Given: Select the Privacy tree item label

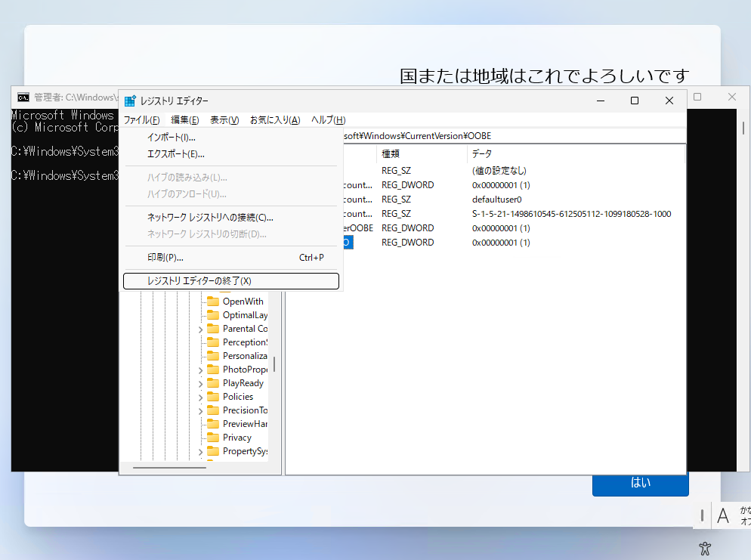Looking at the screenshot, I should click(x=236, y=438).
